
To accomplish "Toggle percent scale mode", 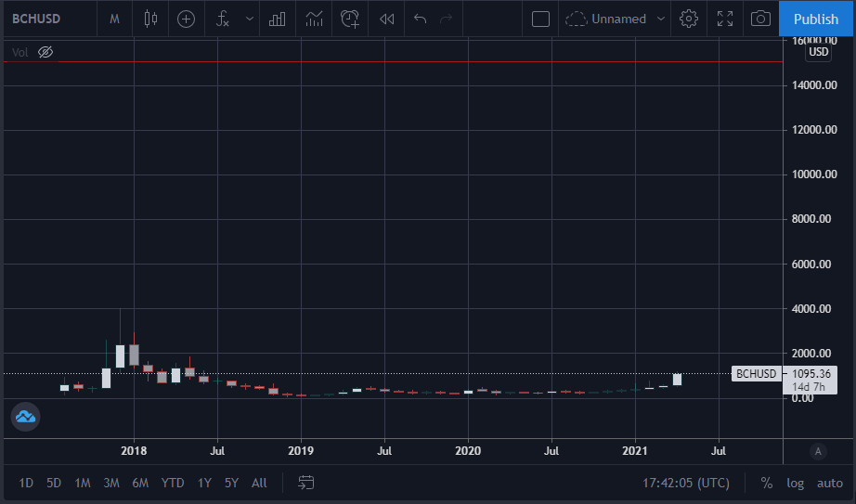I will pos(767,483).
